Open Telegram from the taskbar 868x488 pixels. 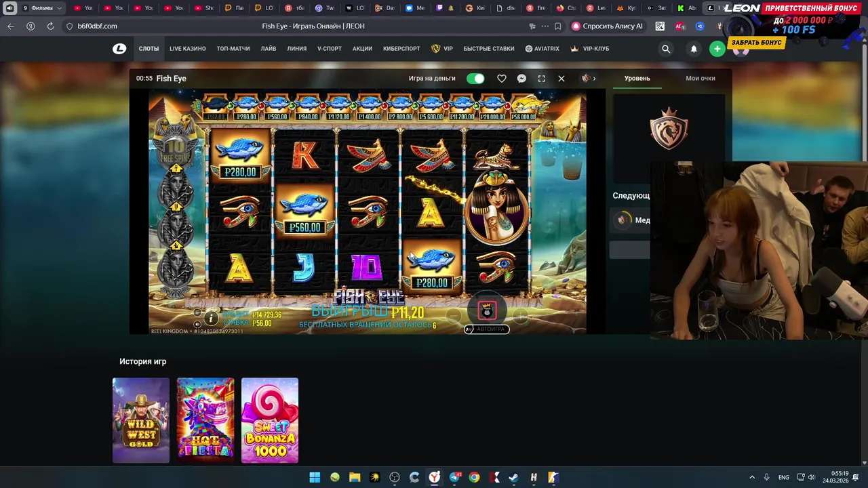454,477
